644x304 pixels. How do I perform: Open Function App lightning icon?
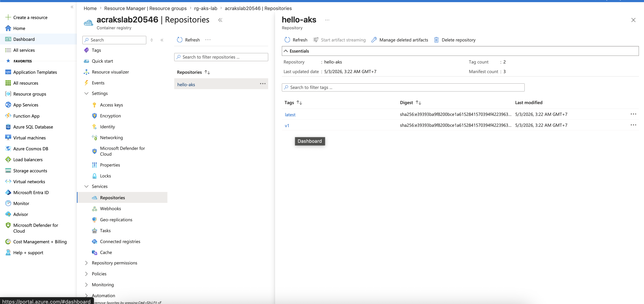[x=8, y=116]
